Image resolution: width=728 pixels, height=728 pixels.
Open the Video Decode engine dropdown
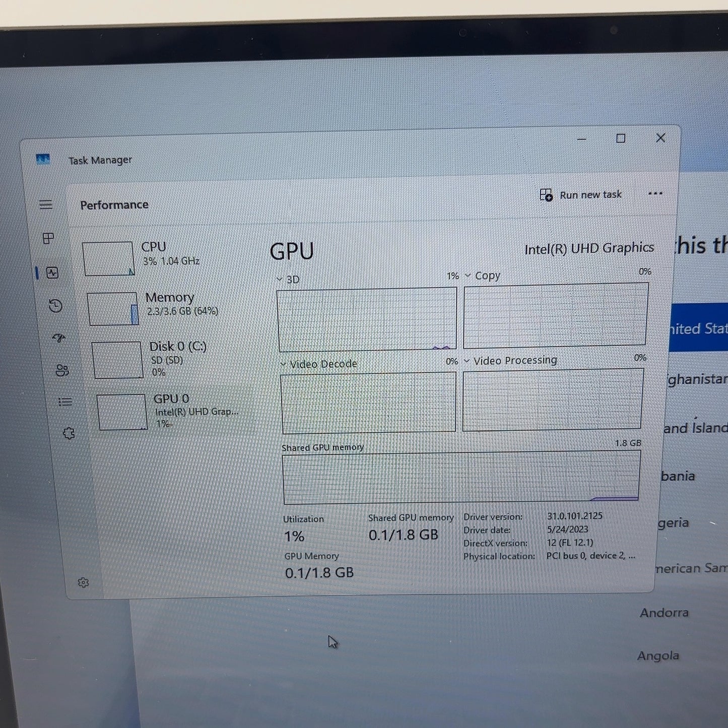(283, 364)
